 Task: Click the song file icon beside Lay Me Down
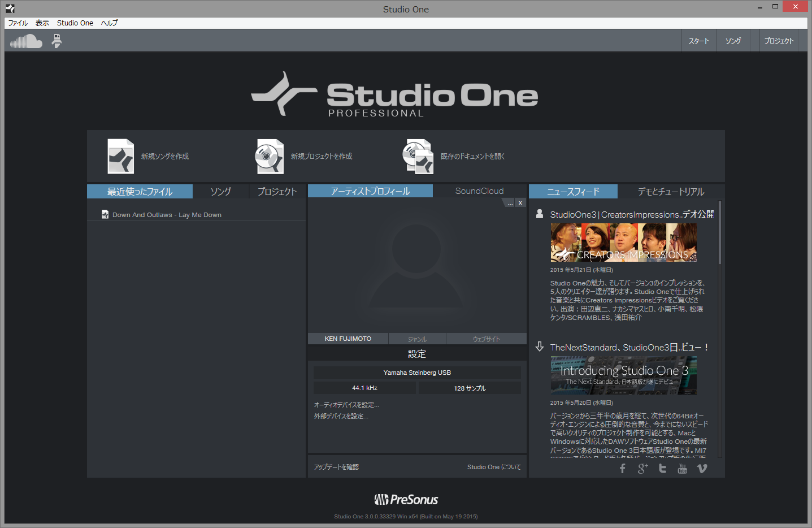tap(105, 214)
